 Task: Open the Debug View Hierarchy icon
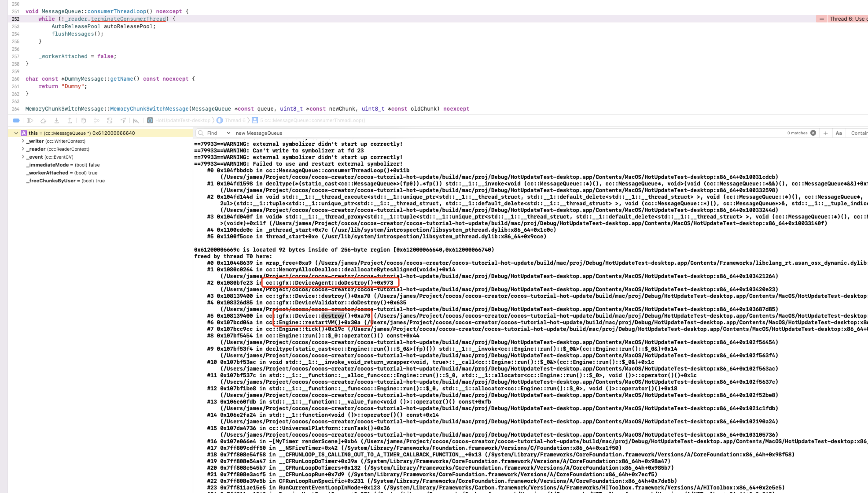(83, 120)
